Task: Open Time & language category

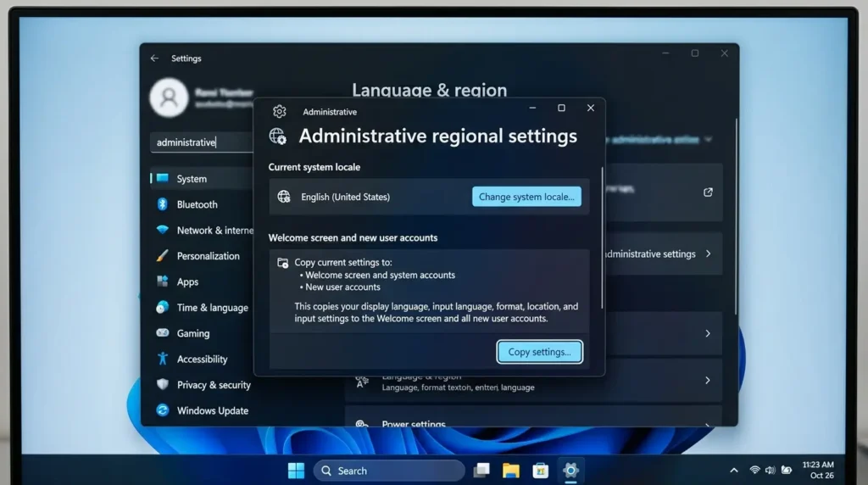Action: [x=202, y=307]
